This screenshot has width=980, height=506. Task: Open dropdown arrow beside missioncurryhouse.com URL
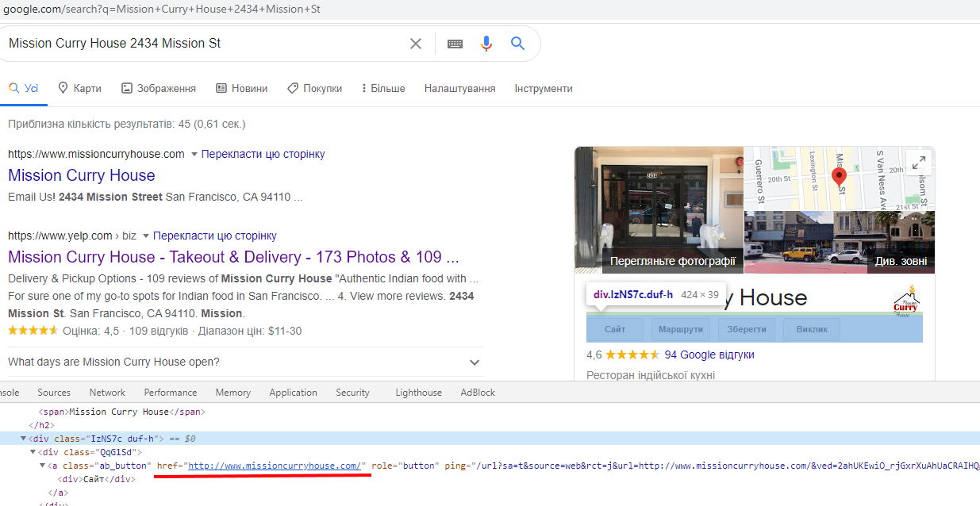(193, 154)
